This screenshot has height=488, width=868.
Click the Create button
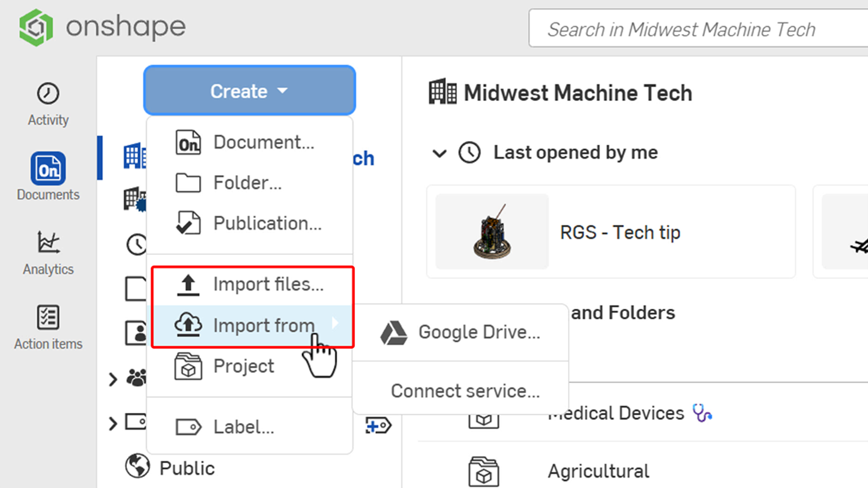(x=239, y=91)
